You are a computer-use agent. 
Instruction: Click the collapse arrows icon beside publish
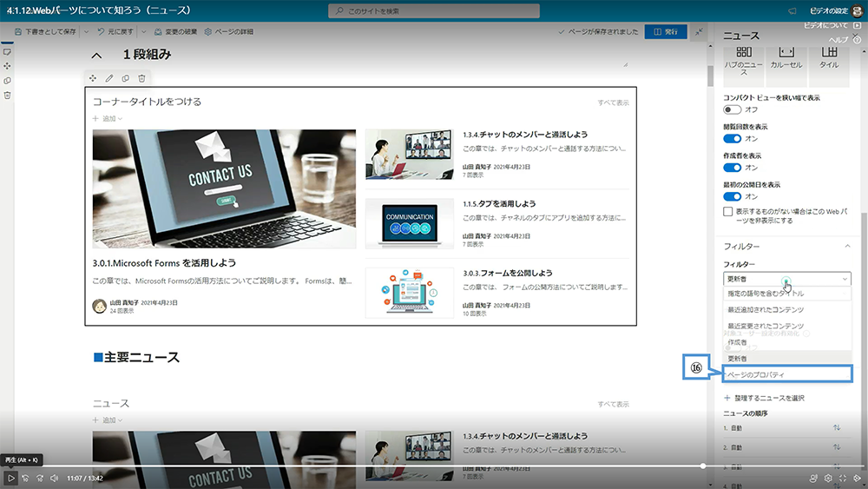click(x=699, y=31)
